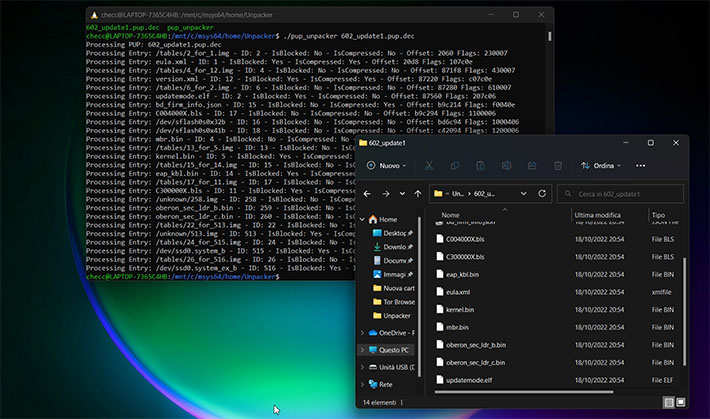The width and height of the screenshot is (710, 419).
Task: Click file icon next to updatemode.elf
Action: 439,380
